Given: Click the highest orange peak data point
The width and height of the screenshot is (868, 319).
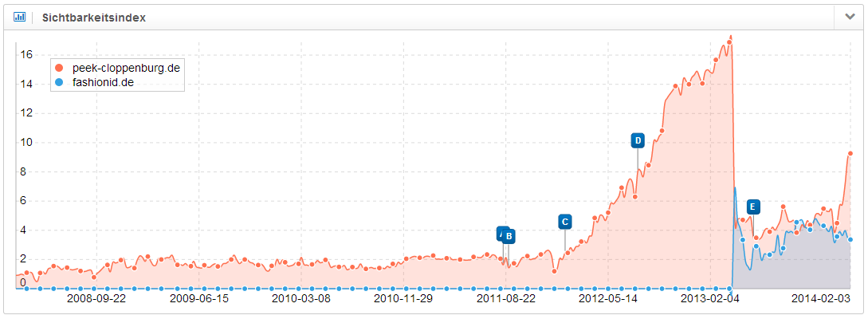Looking at the screenshot, I should [x=730, y=37].
